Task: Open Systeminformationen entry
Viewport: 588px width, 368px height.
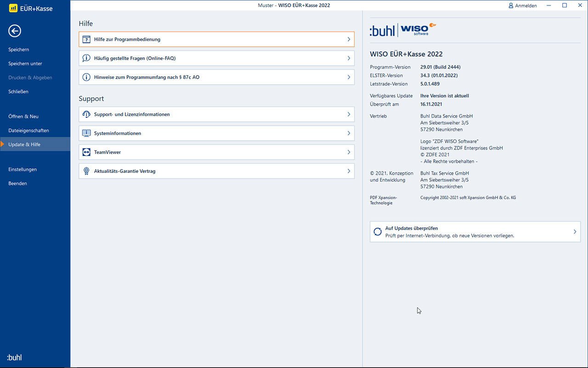Action: [216, 133]
